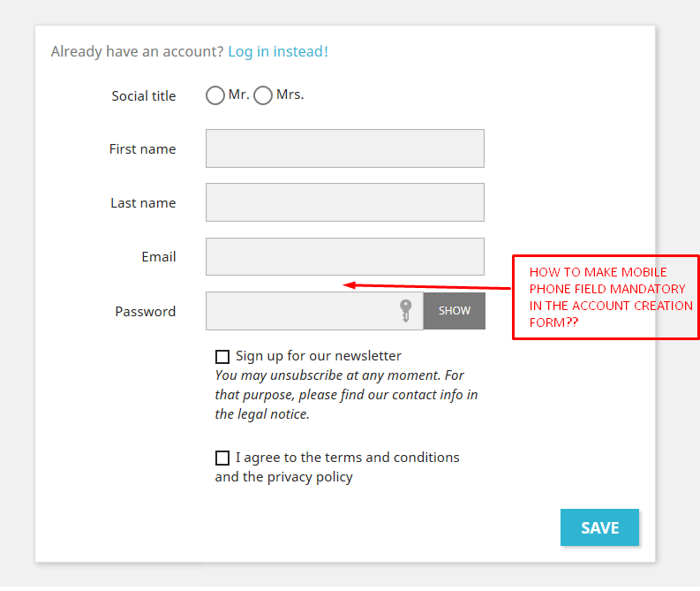The height and width of the screenshot is (591, 700).
Task: Click the Password input field
Action: tap(300, 311)
